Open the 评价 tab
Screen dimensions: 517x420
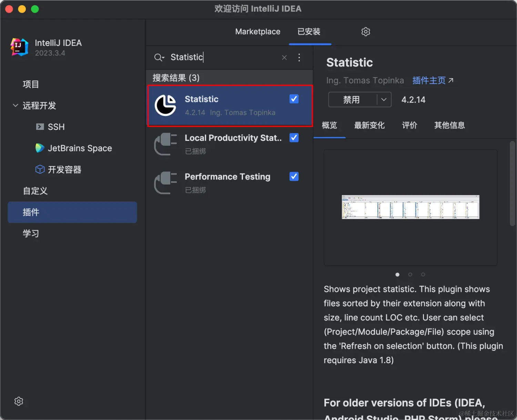[409, 125]
